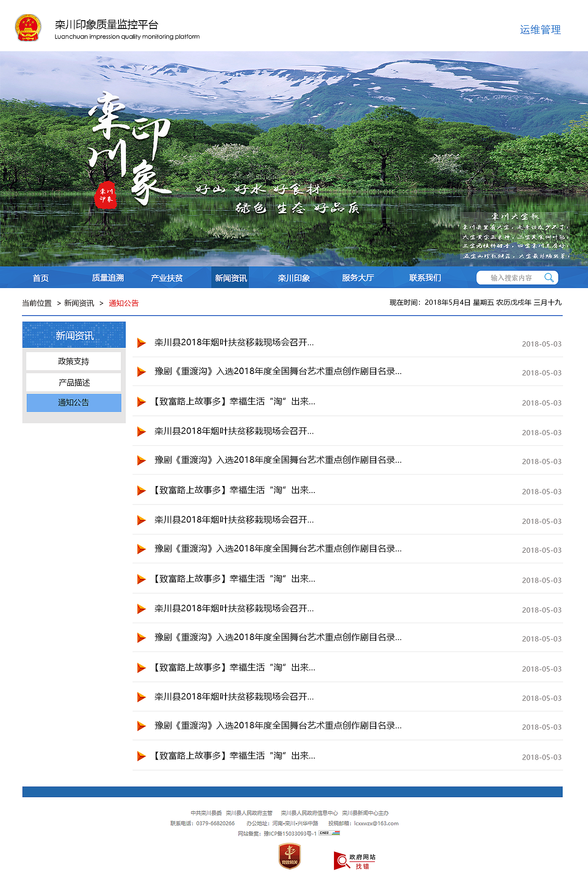The image size is (588, 873).
Task: Click the 2018-05-03 date on the bottommost news row
Action: point(542,757)
